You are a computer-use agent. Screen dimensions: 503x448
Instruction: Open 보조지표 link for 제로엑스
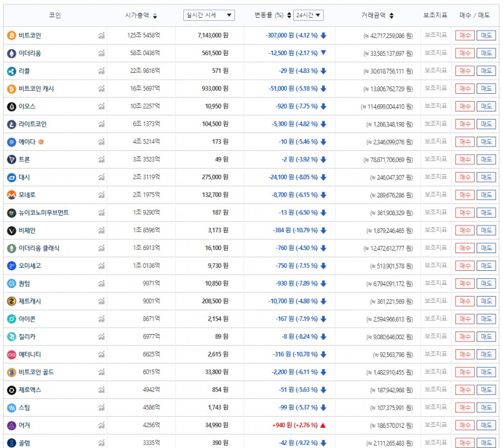coord(436,389)
